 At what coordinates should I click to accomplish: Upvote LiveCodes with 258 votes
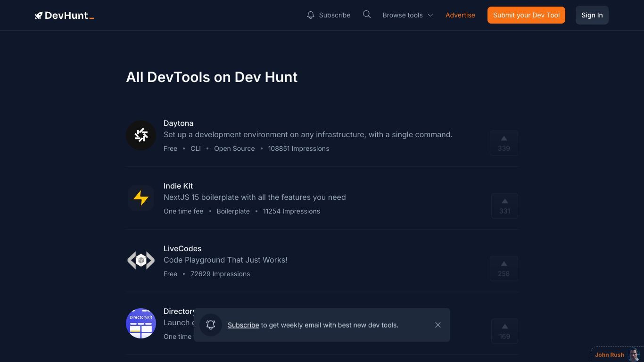pos(504,269)
